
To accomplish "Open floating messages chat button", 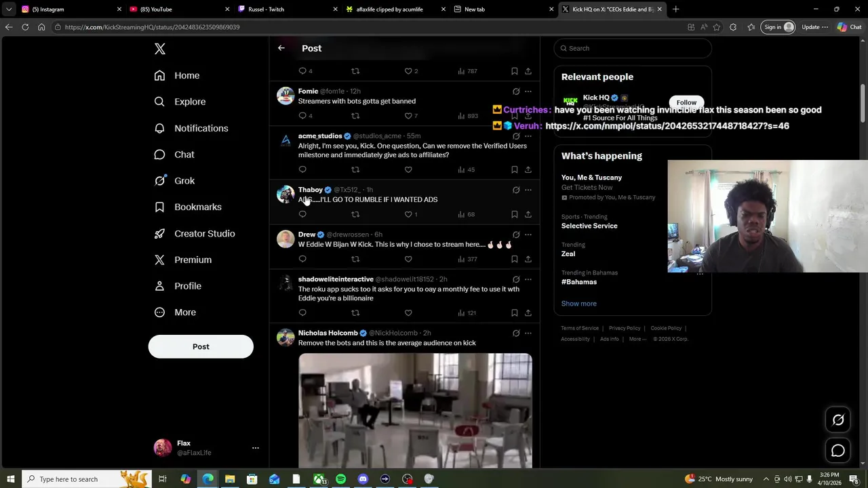I will (838, 451).
